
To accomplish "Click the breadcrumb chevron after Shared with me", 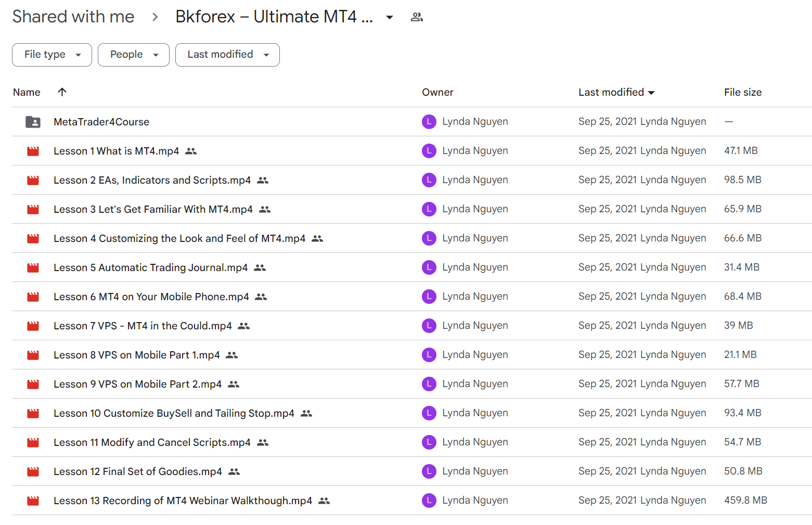I will (155, 17).
